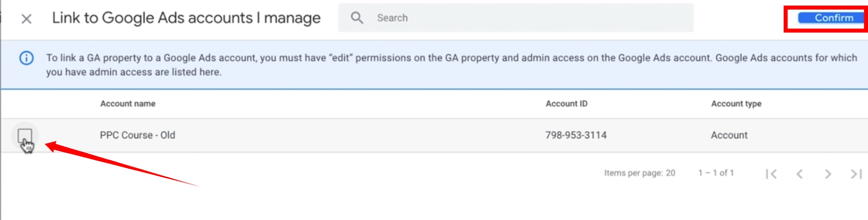Click the Account type column header
Screen dimensions: 868x220
(x=736, y=103)
